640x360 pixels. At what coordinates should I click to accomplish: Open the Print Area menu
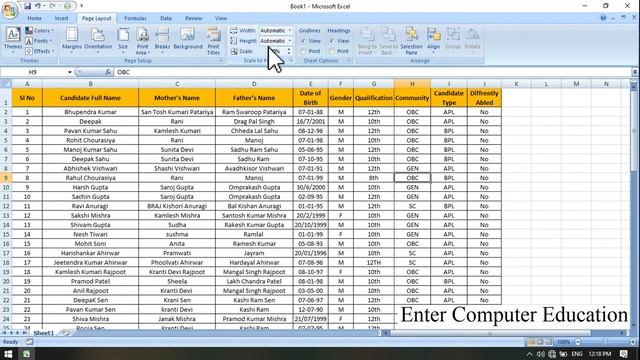(142, 41)
